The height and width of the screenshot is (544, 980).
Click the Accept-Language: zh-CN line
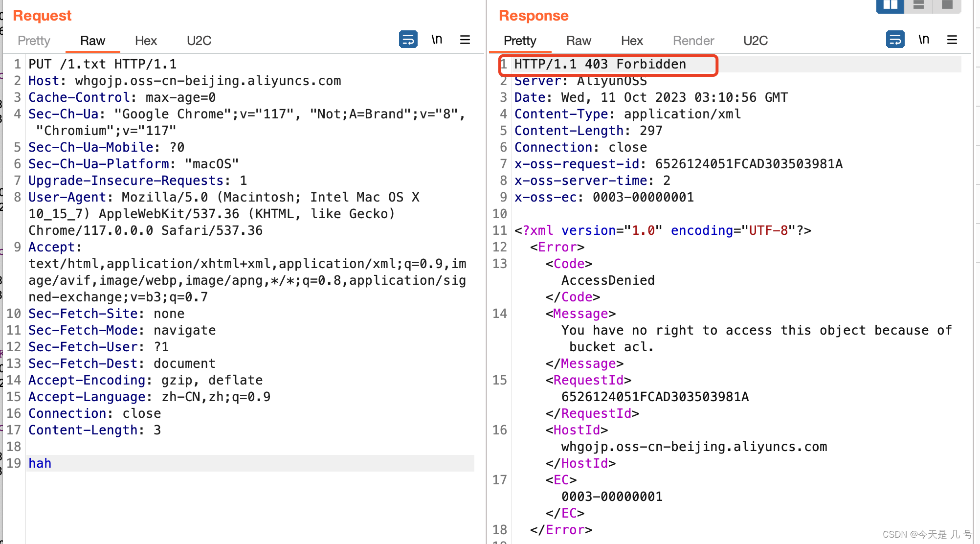tap(149, 397)
